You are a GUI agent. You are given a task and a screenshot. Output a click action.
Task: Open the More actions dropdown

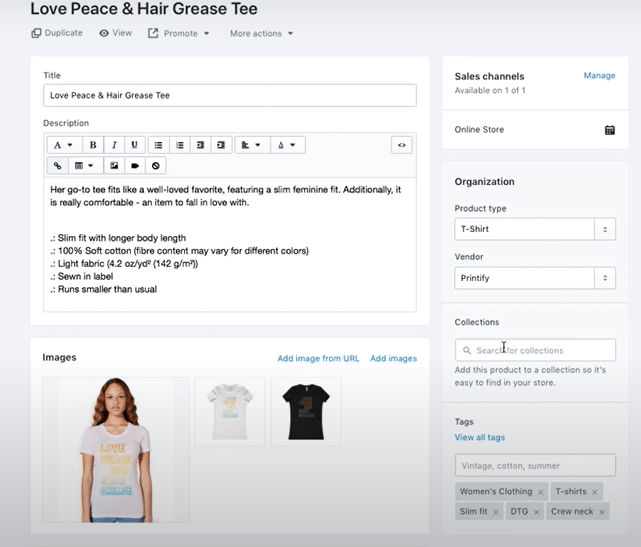click(x=262, y=34)
